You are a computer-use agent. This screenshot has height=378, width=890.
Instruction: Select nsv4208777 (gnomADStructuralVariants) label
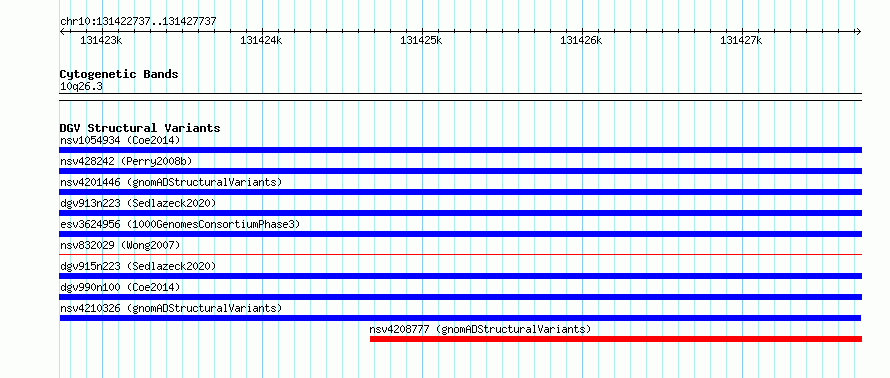[x=480, y=329]
